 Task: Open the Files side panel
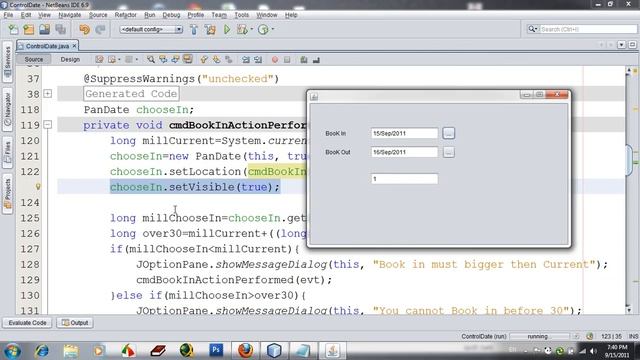7,153
